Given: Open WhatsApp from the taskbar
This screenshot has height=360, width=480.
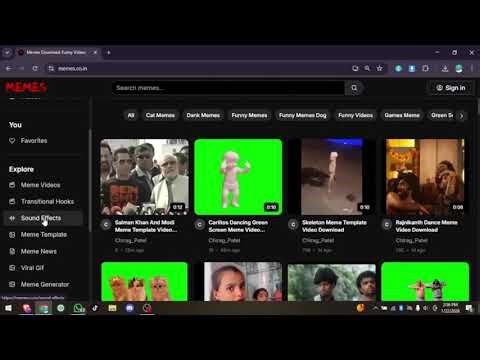Looking at the screenshot, I should coord(78,308).
